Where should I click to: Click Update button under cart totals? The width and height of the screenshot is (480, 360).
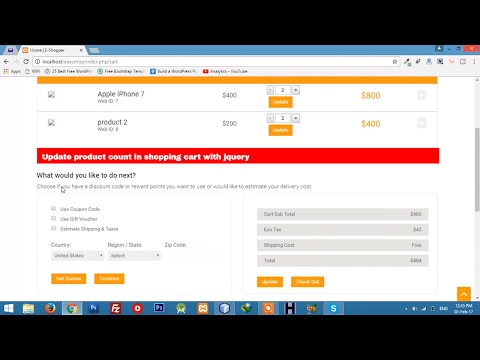(x=270, y=282)
